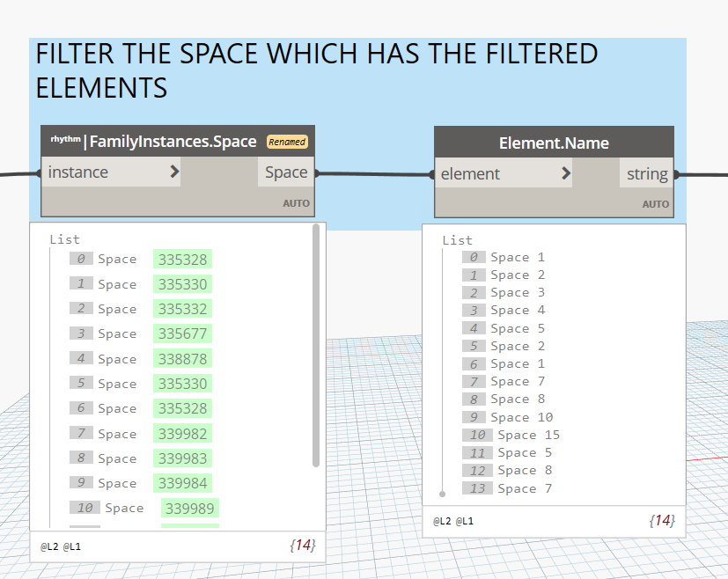Click the Renamed badge on the Rhythm node
The image size is (728, 579).
(x=287, y=142)
